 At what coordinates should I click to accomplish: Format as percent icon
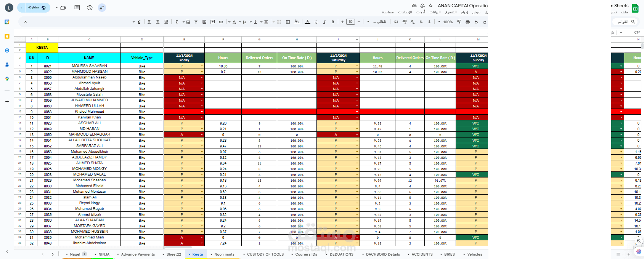pyautogui.click(x=421, y=22)
